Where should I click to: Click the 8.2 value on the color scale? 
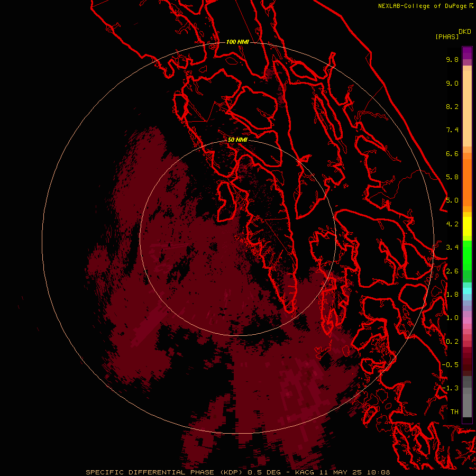coord(452,106)
